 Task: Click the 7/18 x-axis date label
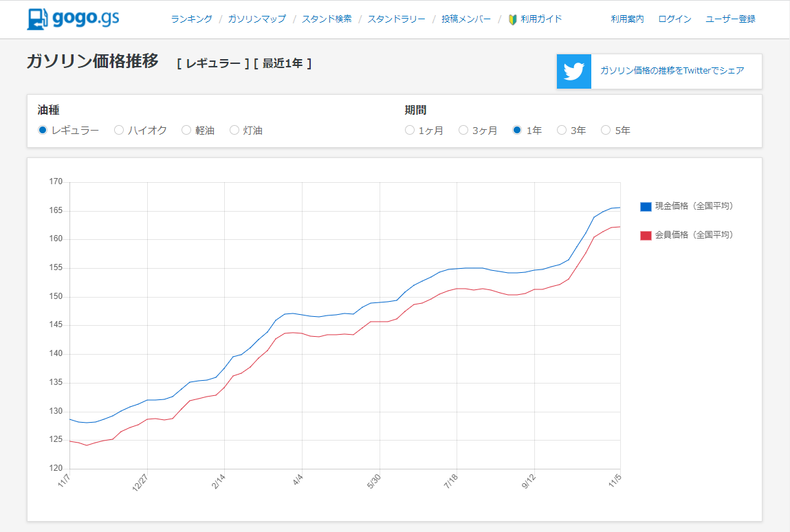[451, 481]
